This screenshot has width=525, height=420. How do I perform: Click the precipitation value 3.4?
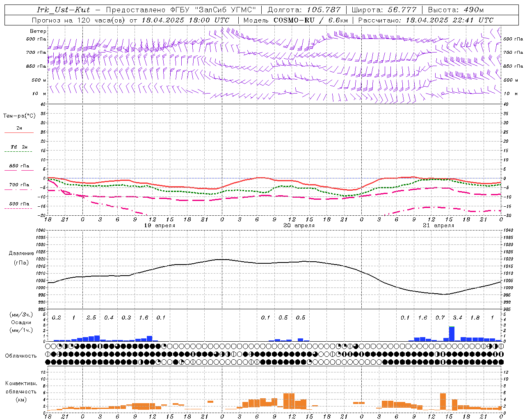tap(457, 317)
